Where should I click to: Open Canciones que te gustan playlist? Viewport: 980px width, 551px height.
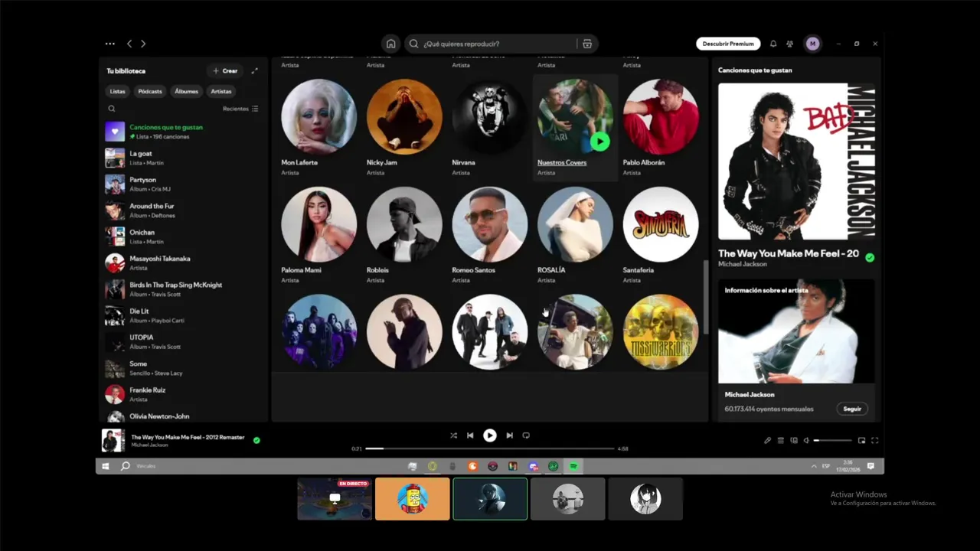[184, 132]
